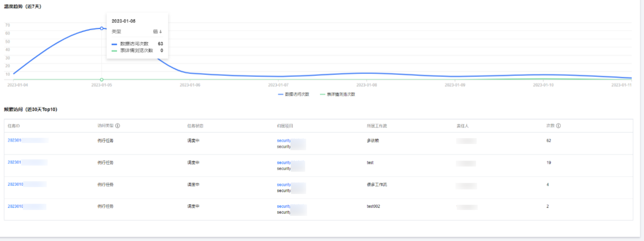Click info icon beside 次数 header
Screen dimensions: 644x241
(x=558, y=126)
